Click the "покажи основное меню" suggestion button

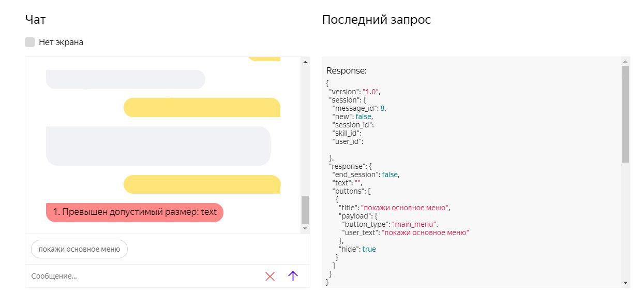click(79, 249)
